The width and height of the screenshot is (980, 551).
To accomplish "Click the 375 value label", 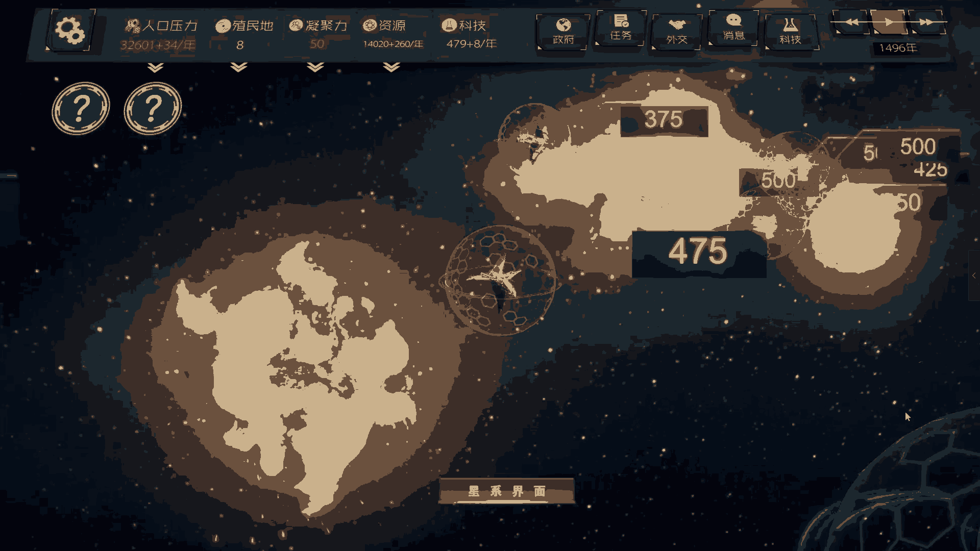I will point(664,120).
